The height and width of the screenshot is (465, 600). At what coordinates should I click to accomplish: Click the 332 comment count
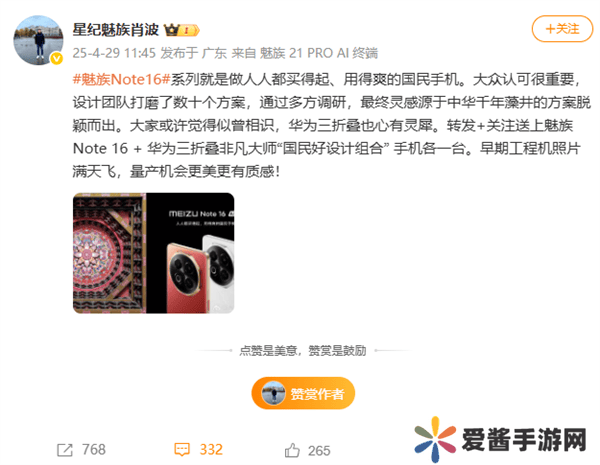pyautogui.click(x=211, y=450)
